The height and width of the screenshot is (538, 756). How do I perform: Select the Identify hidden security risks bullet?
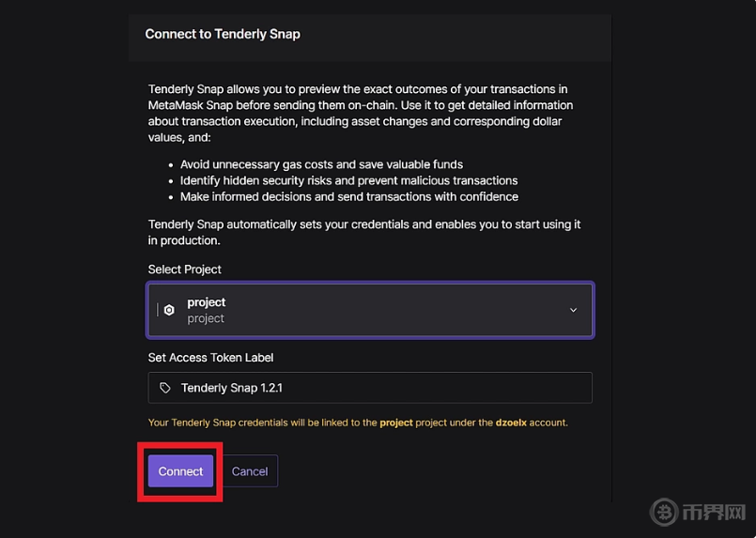(348, 180)
